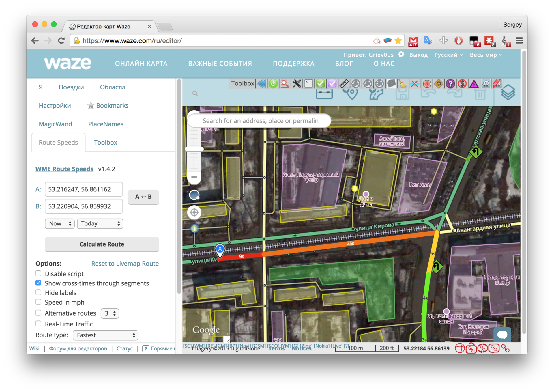Open the PlaceNames tab
This screenshot has width=554, height=392.
(x=106, y=124)
